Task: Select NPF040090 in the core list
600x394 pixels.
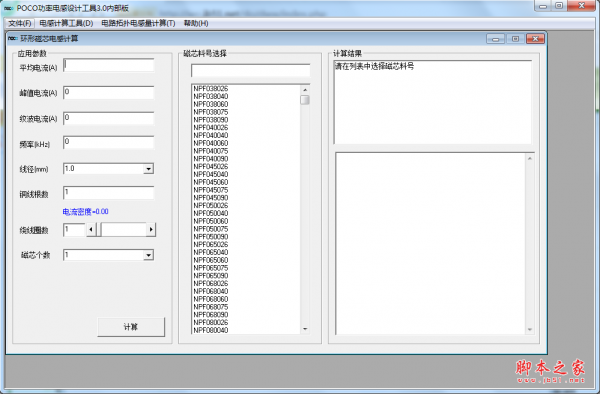Action: [211, 159]
